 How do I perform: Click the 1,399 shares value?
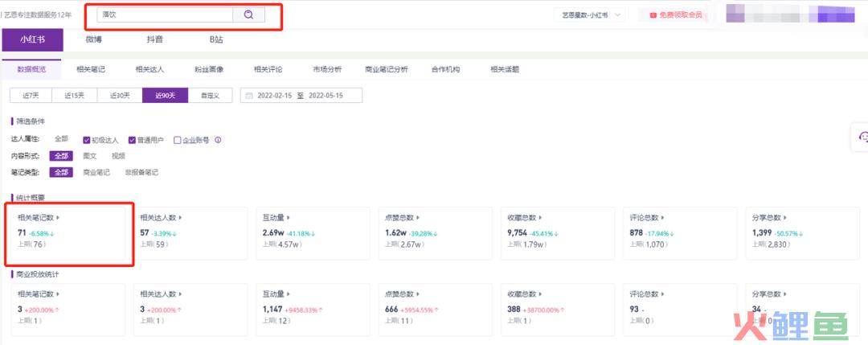(762, 233)
